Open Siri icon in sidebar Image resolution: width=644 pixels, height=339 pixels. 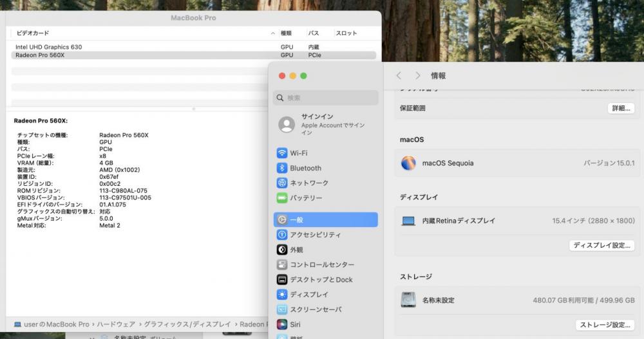tap(282, 324)
